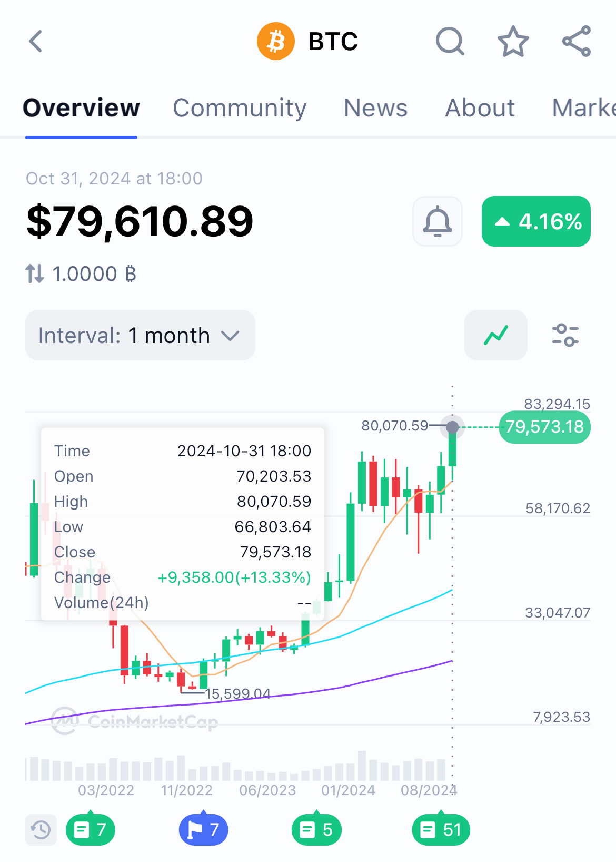Viewport: 616px width, 862px height.
Task: Tap the orange Bitcoin logo
Action: [x=276, y=41]
